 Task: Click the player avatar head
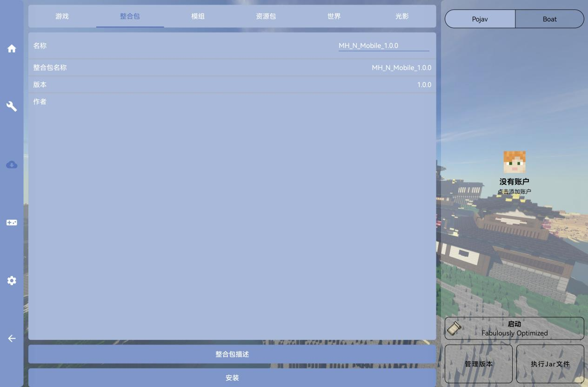(x=514, y=162)
